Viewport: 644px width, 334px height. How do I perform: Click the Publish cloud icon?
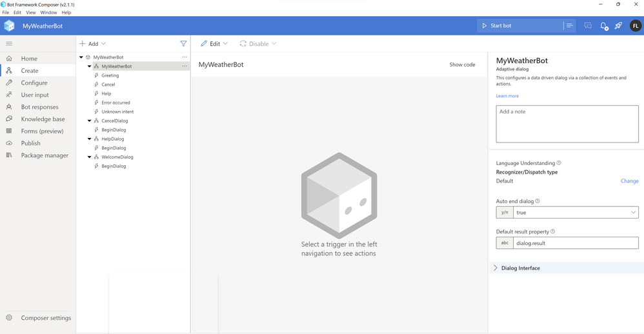coord(9,143)
